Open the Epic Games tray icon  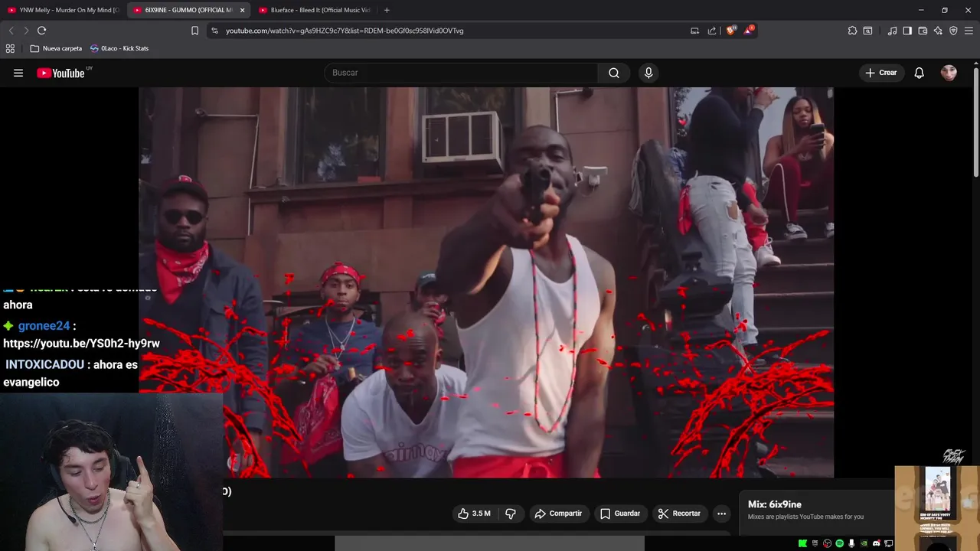point(815,543)
